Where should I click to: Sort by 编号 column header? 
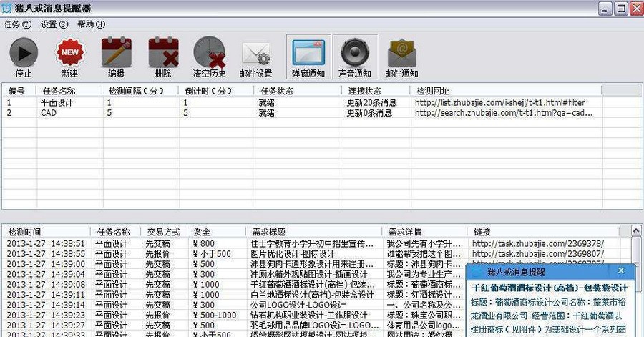point(20,91)
